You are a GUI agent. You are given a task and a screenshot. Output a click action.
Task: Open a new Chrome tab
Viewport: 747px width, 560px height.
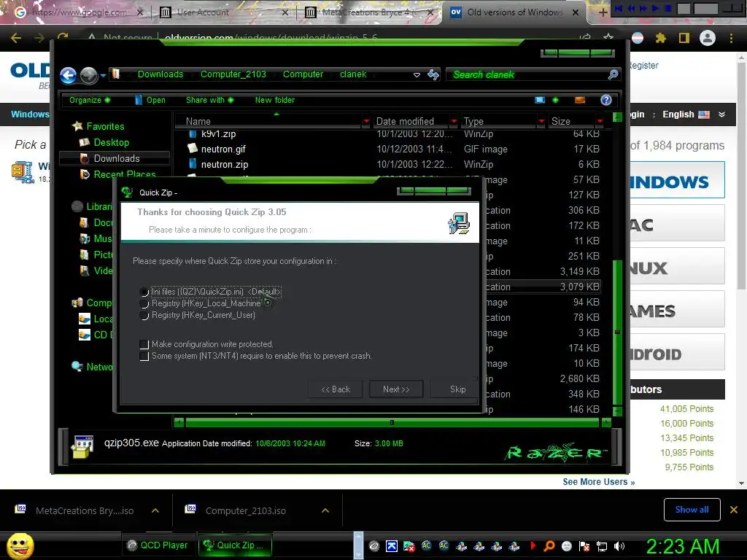coord(603,12)
